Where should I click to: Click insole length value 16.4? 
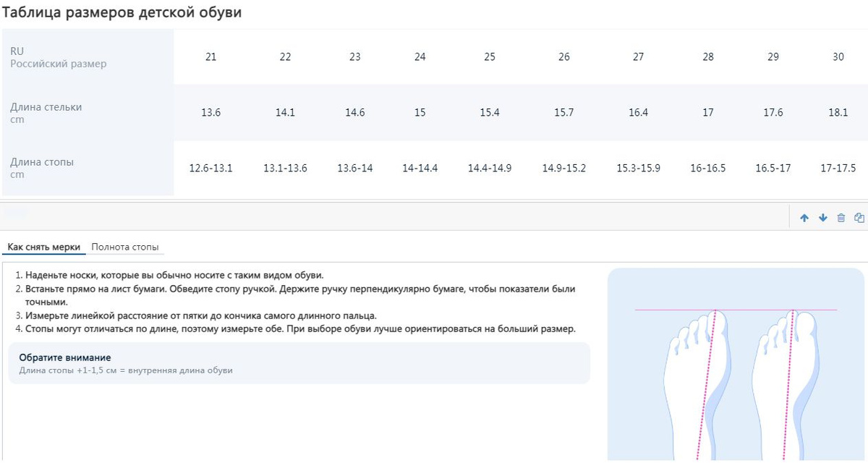[638, 113]
